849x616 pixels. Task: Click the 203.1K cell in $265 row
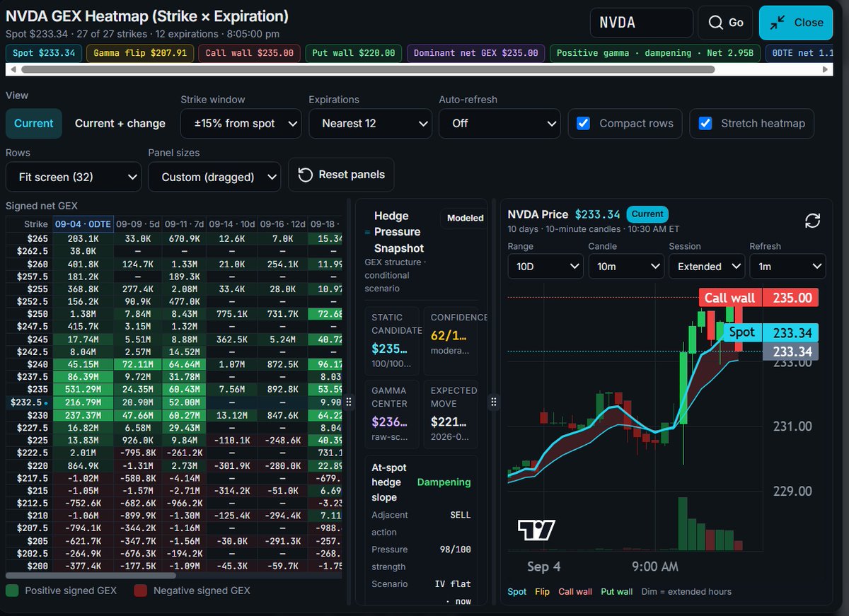(x=83, y=238)
